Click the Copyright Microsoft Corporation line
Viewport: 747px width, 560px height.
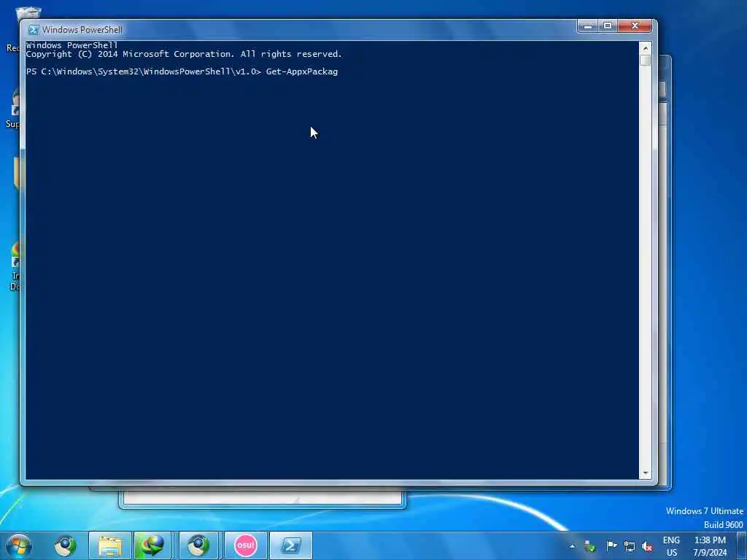(184, 54)
